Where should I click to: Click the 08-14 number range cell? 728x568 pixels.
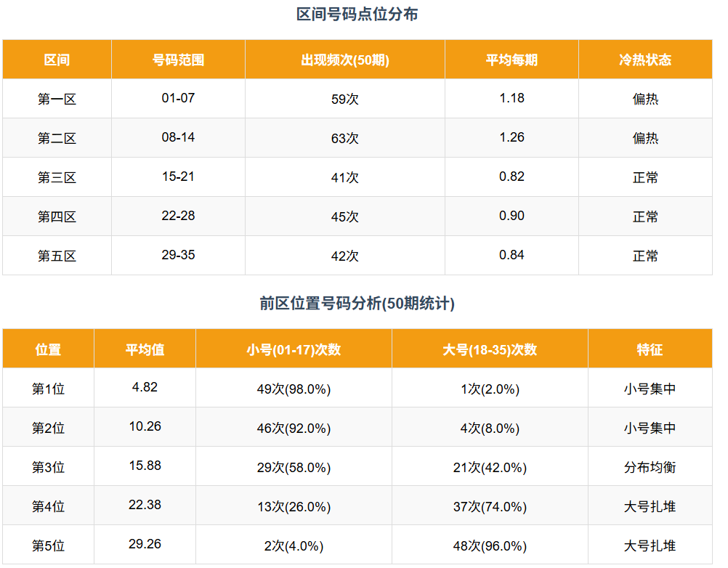point(178,137)
